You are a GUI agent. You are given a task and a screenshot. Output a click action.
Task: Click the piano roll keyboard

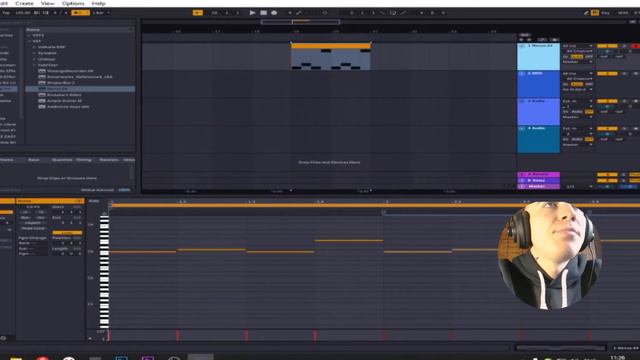[104, 271]
